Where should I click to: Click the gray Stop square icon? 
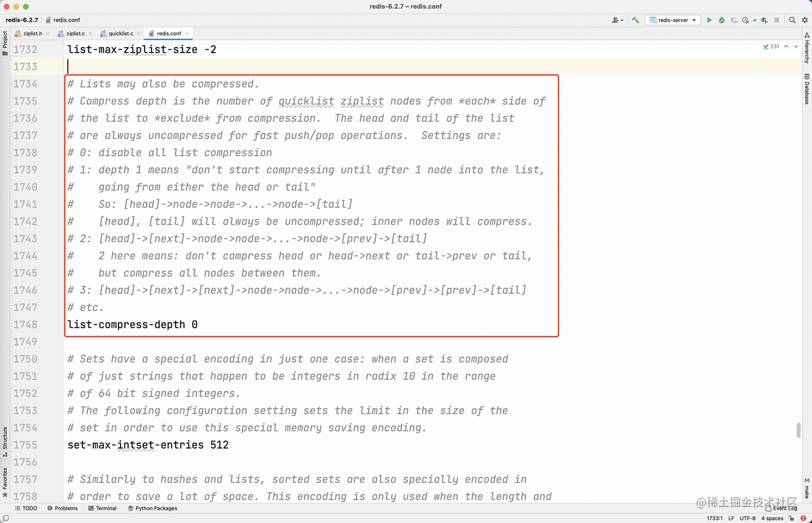coord(776,20)
